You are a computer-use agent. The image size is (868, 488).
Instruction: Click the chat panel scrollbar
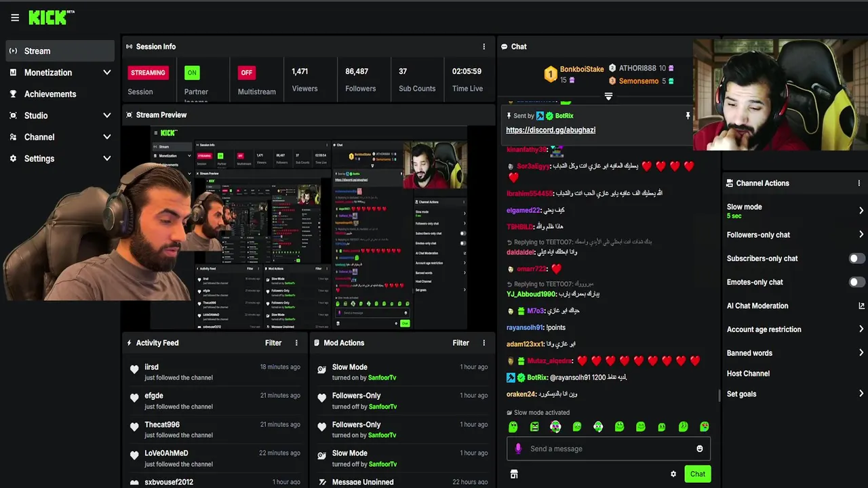click(x=719, y=394)
